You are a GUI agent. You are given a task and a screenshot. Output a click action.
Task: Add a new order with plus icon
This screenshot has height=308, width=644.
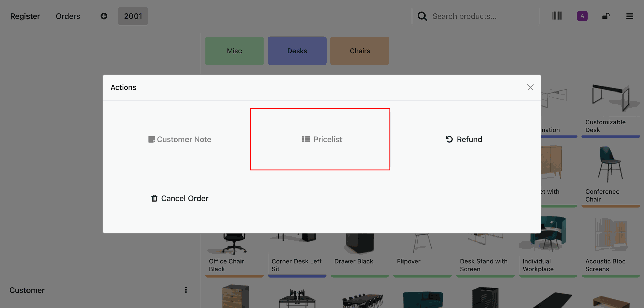coord(104,16)
